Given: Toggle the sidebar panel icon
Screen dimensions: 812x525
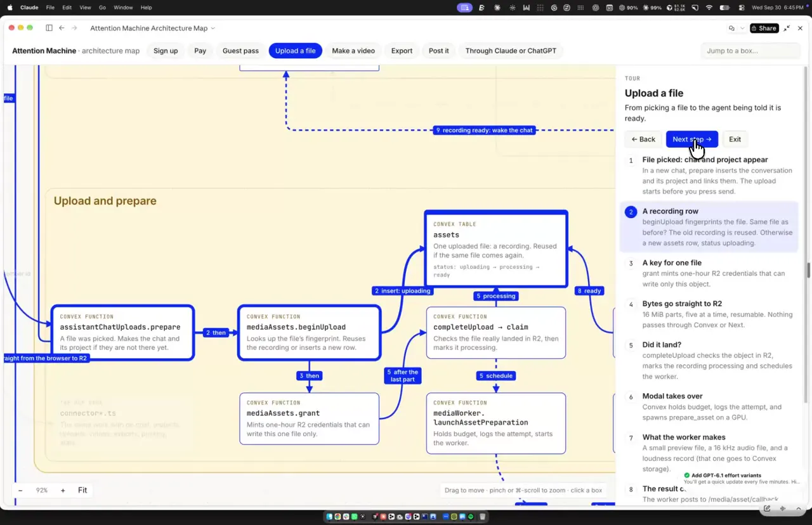Looking at the screenshot, I should tap(49, 28).
